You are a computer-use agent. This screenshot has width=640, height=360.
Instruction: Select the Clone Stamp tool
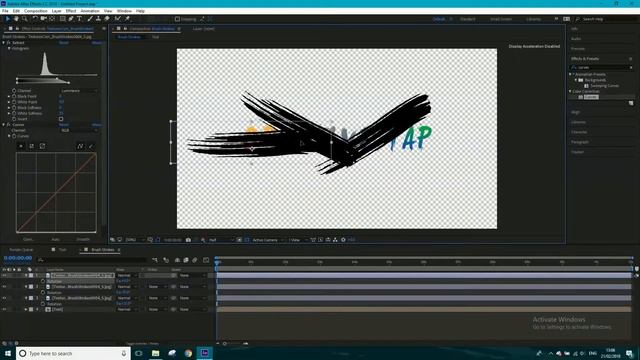pyautogui.click(x=98, y=19)
